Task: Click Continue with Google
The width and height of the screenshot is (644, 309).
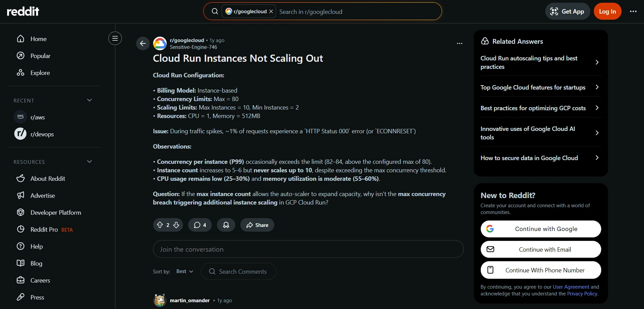Action: [540, 229]
